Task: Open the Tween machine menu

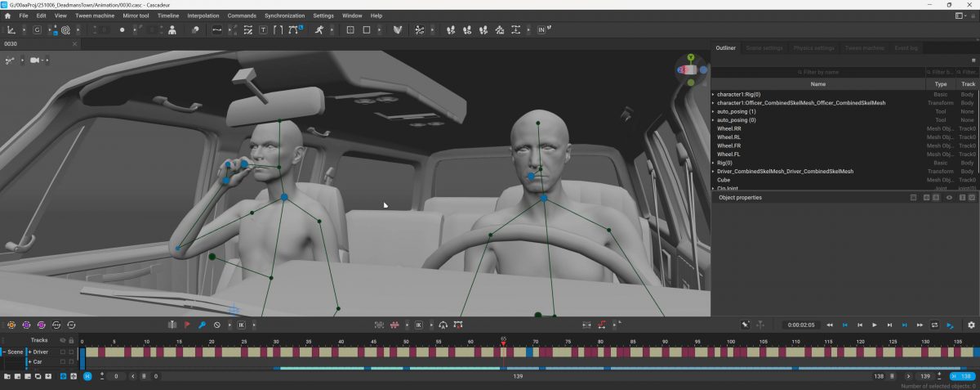Action: pos(95,16)
